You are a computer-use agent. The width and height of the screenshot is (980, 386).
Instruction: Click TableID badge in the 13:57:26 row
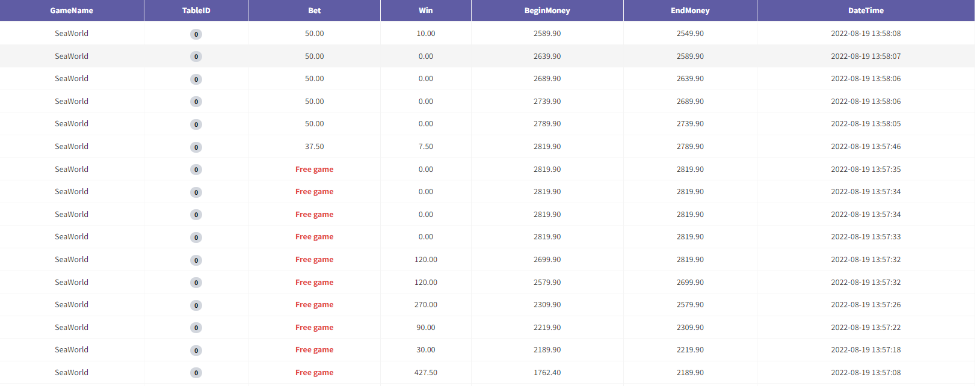pyautogui.click(x=196, y=305)
